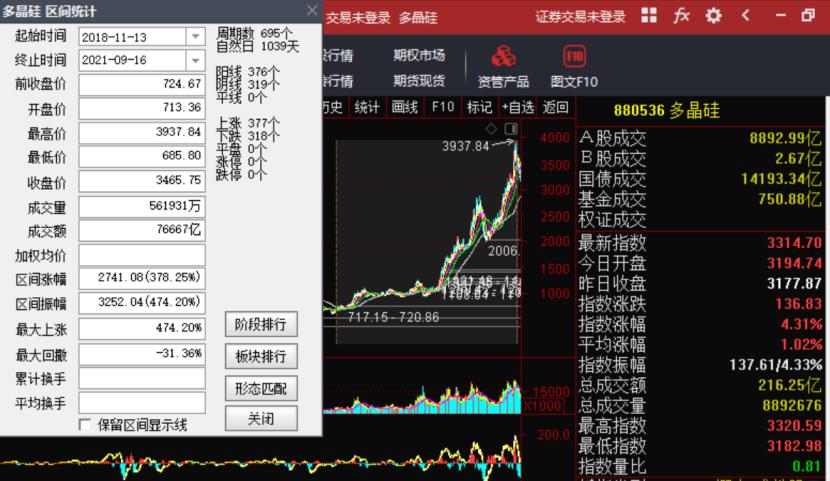Image resolution: width=830 pixels, height=481 pixels.
Task: Click the 阳线 376个 statistic
Action: coord(247,71)
